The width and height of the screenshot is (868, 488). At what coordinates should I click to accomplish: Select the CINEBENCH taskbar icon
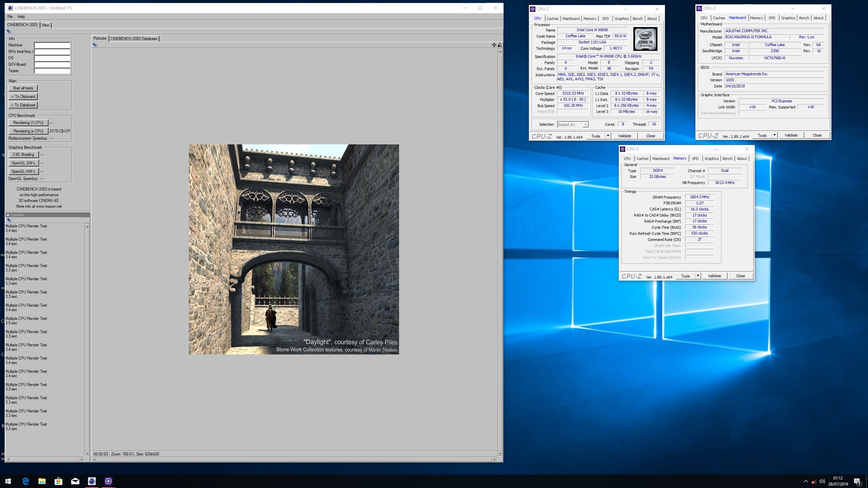92,481
